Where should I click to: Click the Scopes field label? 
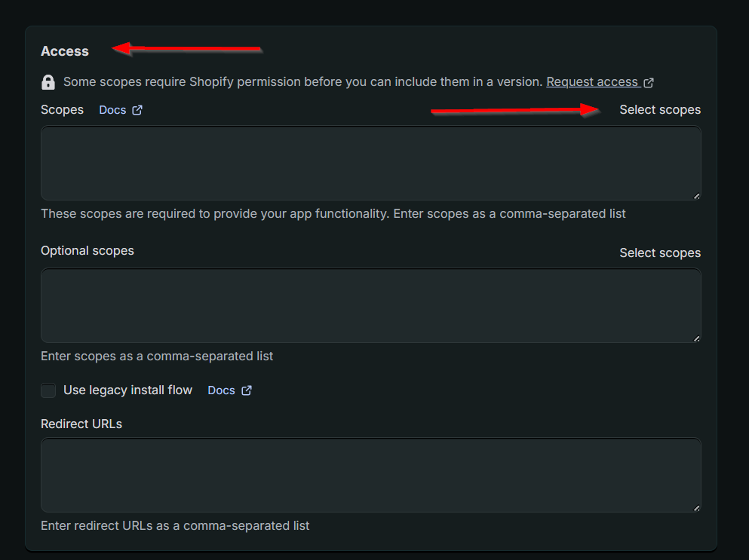pos(62,110)
